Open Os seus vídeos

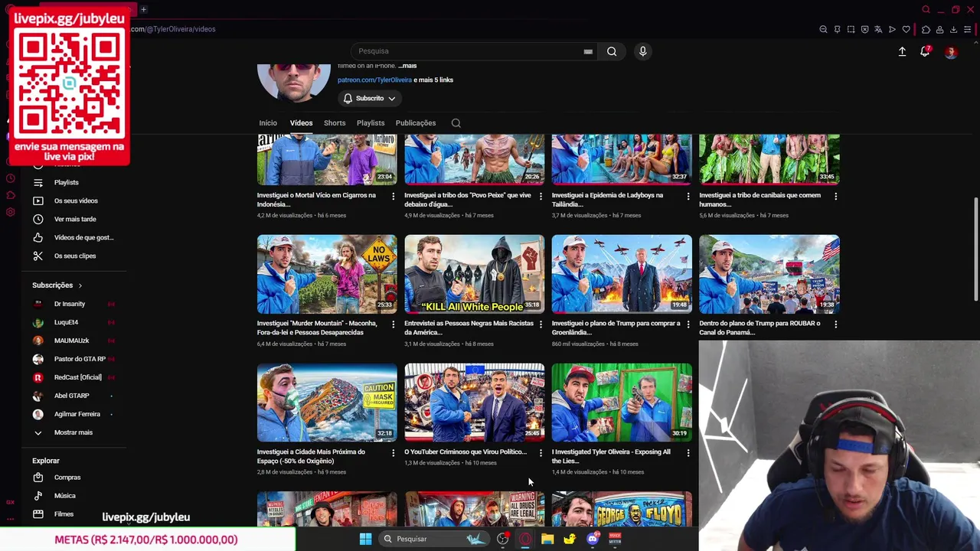click(x=76, y=201)
